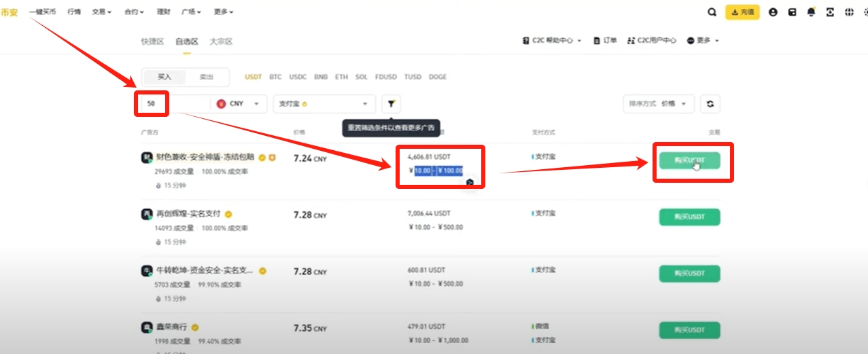Open the search magnifier icon
868x354 pixels.
[x=712, y=12]
